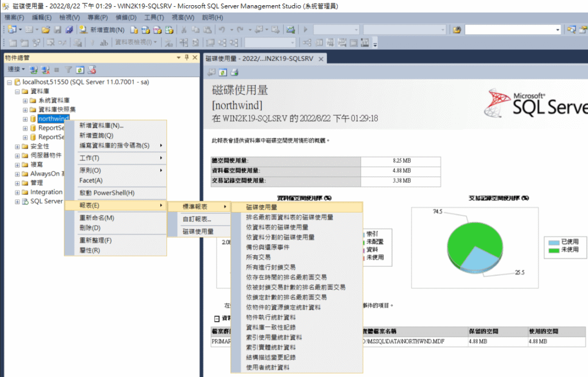Select 自訂報表... in reports submenu
The image size is (588, 377).
[199, 220]
